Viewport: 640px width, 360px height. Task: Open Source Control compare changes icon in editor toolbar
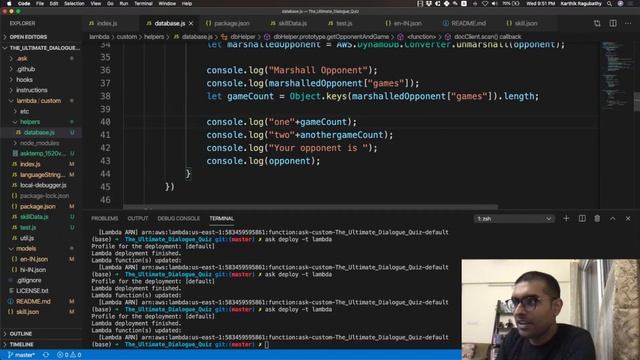[x=597, y=23]
